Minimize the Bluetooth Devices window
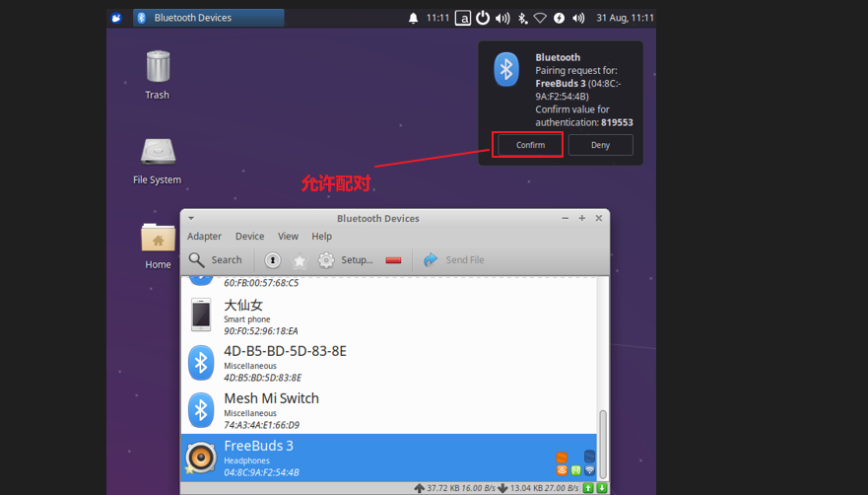Screen dimensions: 868x495 566,218
